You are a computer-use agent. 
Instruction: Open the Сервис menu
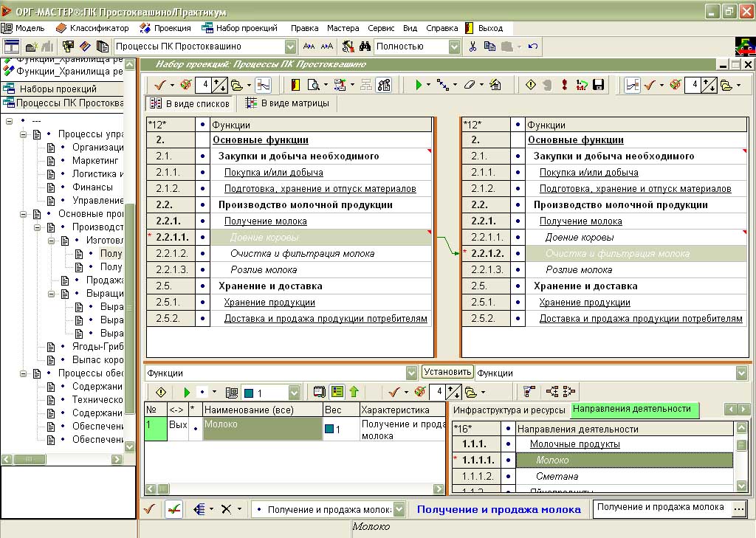381,28
